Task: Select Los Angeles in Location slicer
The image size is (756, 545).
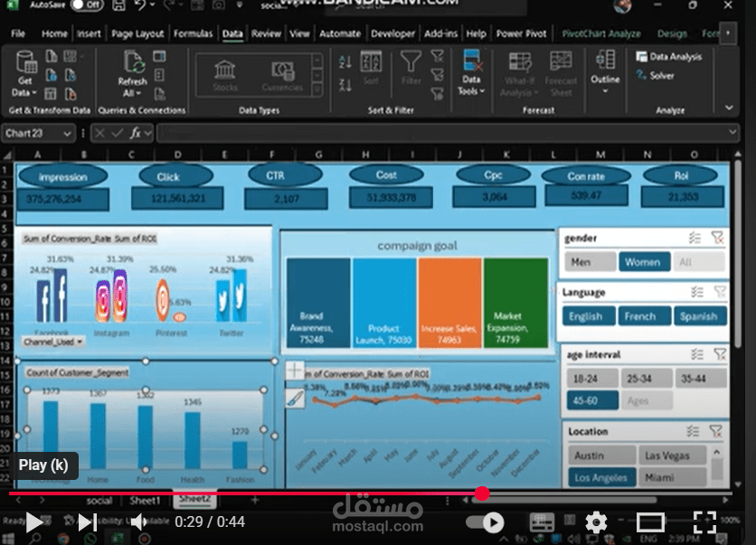Action: (x=601, y=477)
